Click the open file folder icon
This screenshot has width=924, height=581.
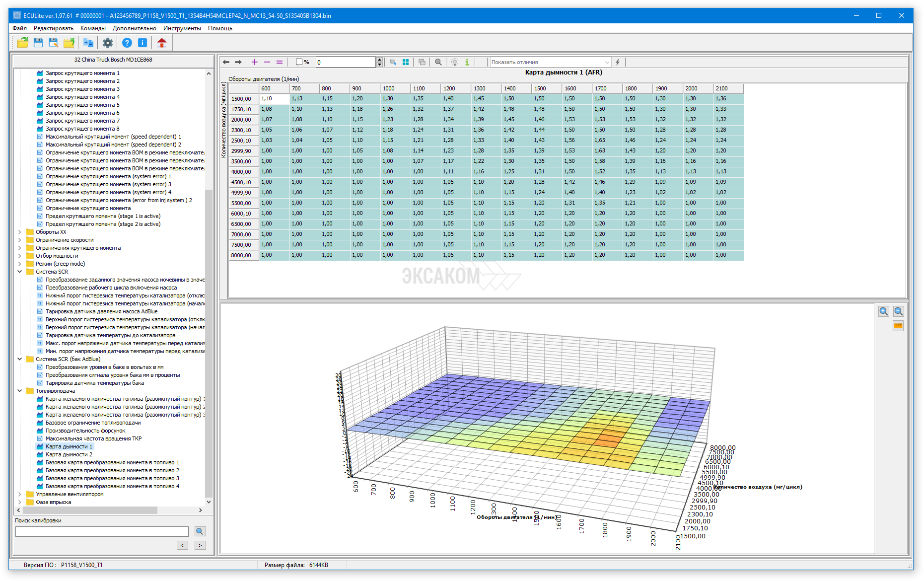click(x=22, y=43)
